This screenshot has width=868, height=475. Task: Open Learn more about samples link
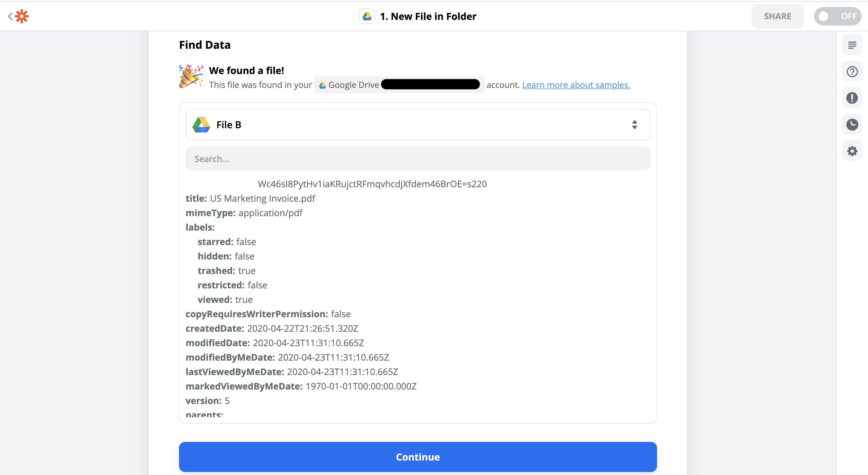[576, 85]
